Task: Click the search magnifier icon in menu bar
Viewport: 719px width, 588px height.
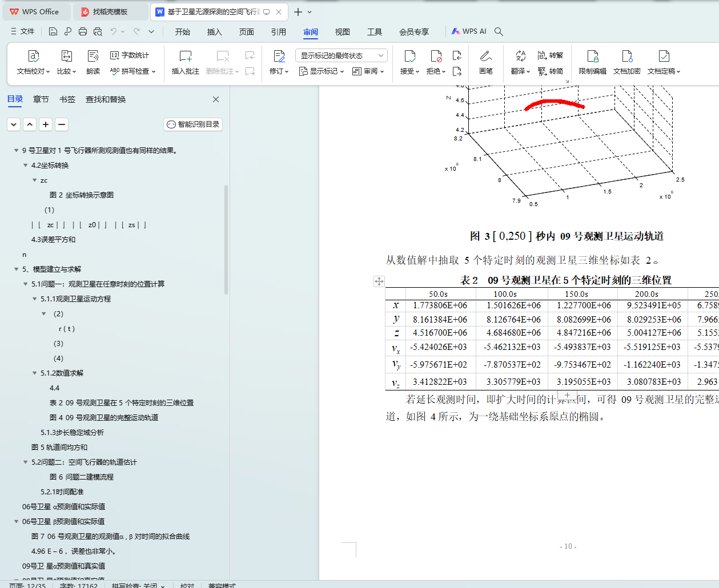Action: (x=499, y=31)
